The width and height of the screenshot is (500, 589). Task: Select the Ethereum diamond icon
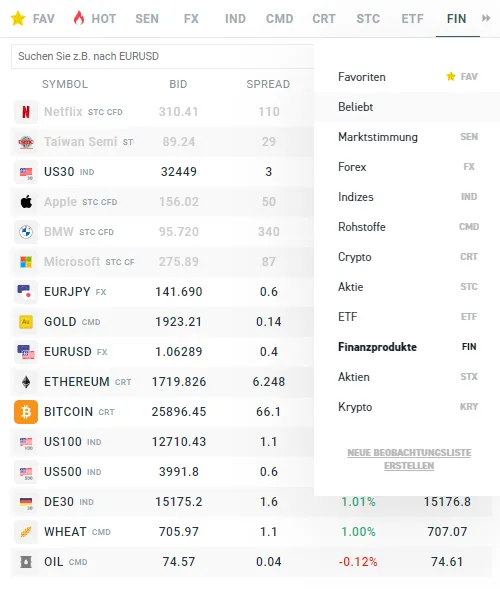(26, 382)
